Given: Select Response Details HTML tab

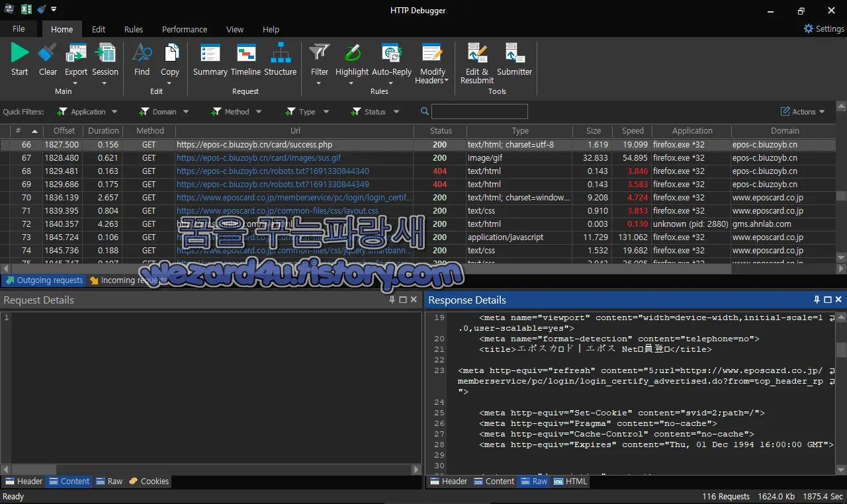Looking at the screenshot, I should [570, 482].
